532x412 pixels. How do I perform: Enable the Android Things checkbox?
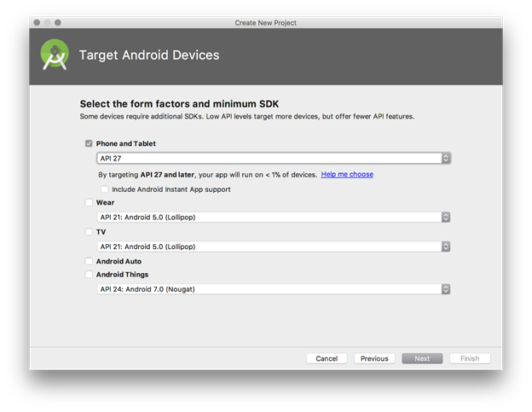(89, 274)
